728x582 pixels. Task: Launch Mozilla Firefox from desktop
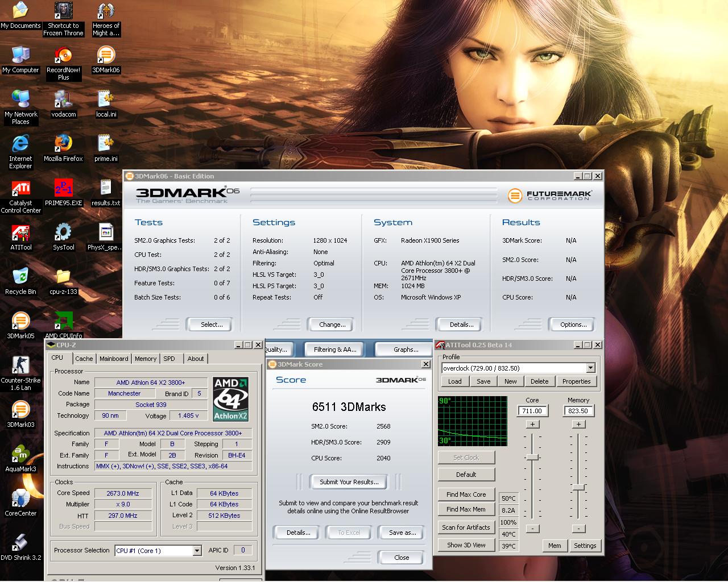click(x=63, y=144)
